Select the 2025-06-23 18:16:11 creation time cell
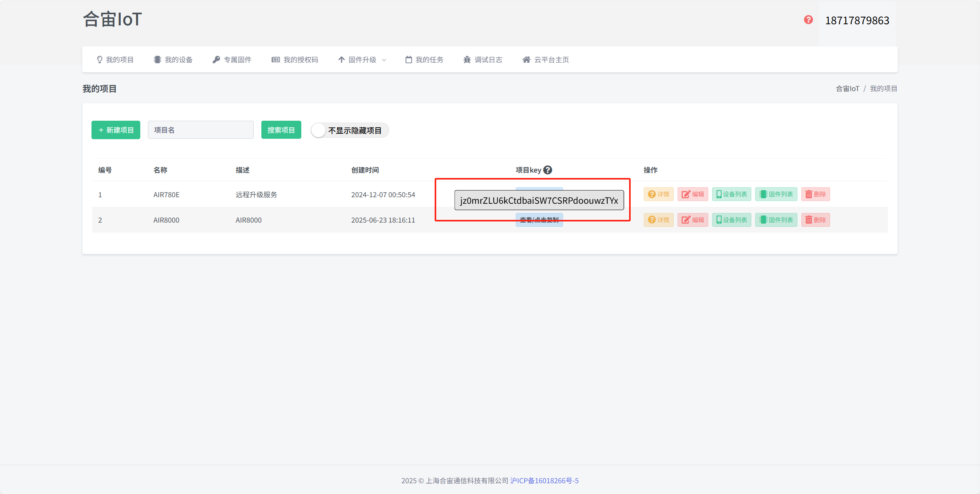This screenshot has width=980, height=494. [383, 220]
